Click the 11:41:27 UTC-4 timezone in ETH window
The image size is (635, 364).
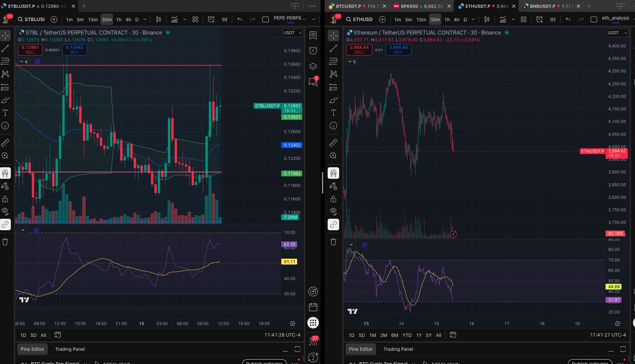pyautogui.click(x=607, y=335)
